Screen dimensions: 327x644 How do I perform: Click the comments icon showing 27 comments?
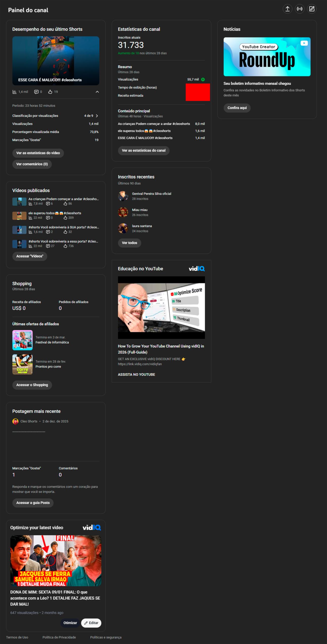point(48,246)
